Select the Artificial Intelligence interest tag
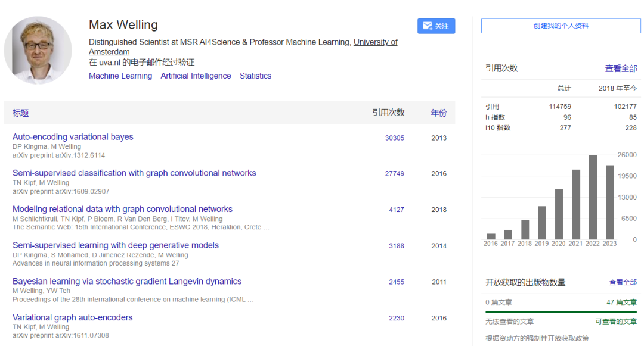The image size is (644, 346). tap(196, 76)
